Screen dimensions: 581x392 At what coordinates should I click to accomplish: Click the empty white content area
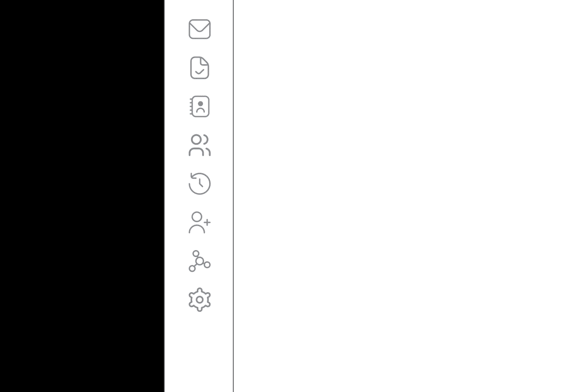pyautogui.click(x=407, y=196)
